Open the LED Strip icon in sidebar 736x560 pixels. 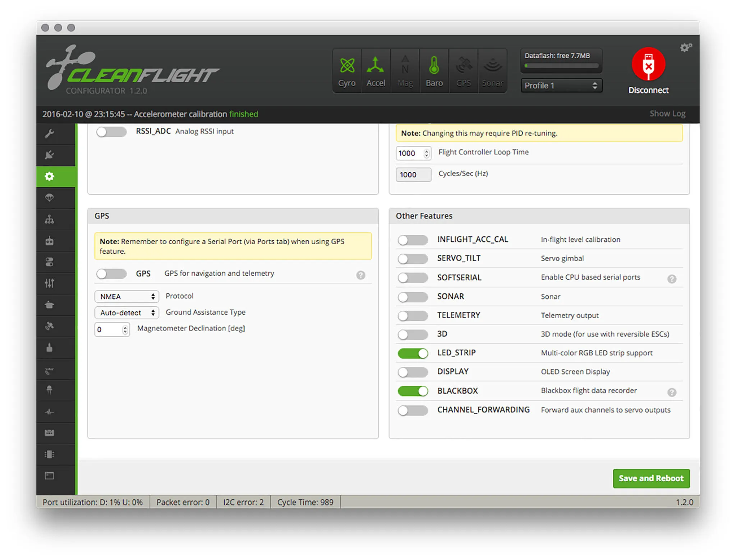[x=50, y=390]
